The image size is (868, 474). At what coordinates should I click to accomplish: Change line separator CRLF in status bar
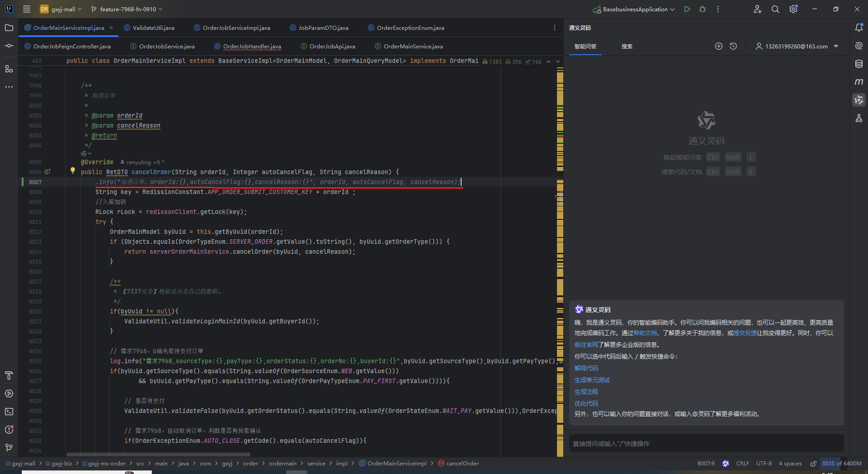pyautogui.click(x=743, y=464)
